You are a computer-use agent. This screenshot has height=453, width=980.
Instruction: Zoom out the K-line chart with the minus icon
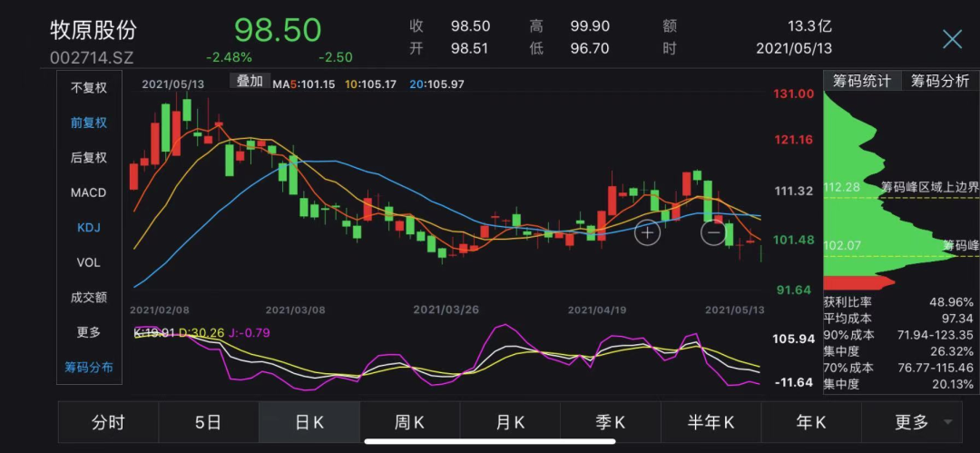pyautogui.click(x=713, y=232)
